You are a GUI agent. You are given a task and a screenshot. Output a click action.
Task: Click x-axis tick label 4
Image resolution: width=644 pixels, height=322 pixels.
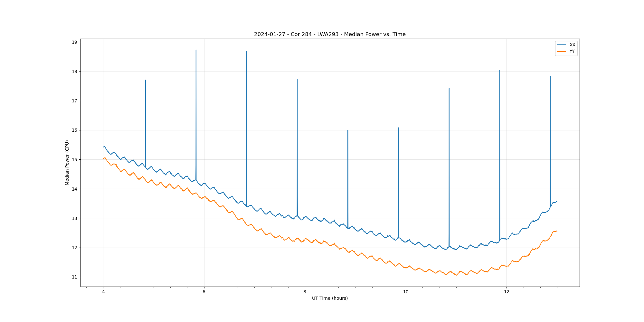point(103,292)
